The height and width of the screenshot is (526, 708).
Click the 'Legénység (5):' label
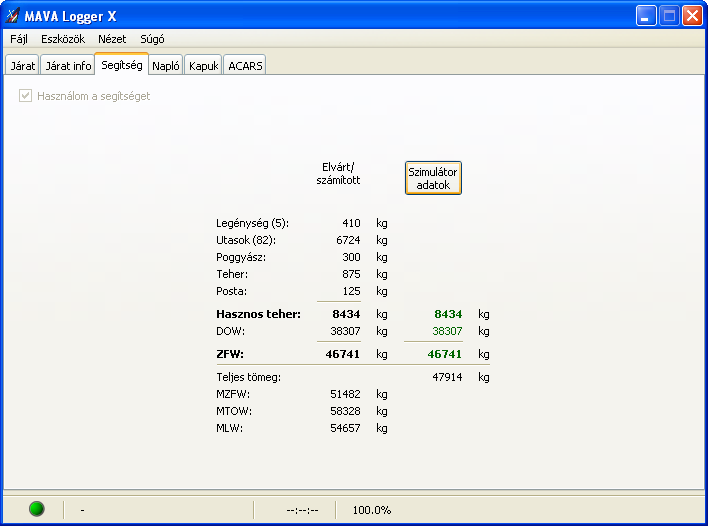point(252,223)
